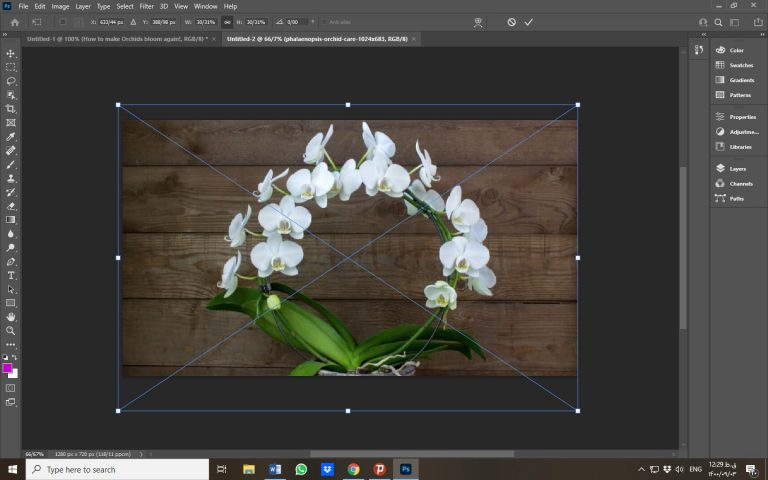Select the Rectangular Marquee tool

tap(11, 67)
